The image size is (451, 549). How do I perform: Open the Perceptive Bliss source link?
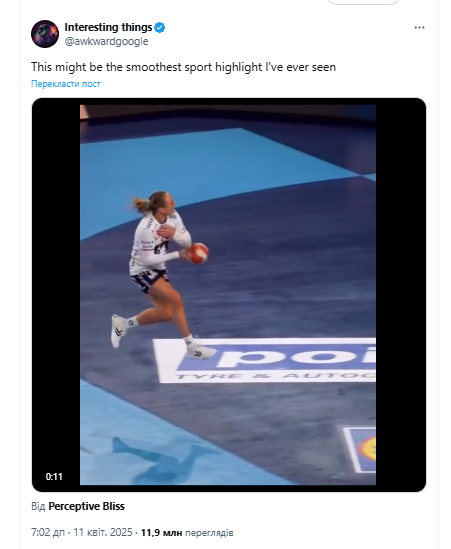pyautogui.click(x=86, y=506)
